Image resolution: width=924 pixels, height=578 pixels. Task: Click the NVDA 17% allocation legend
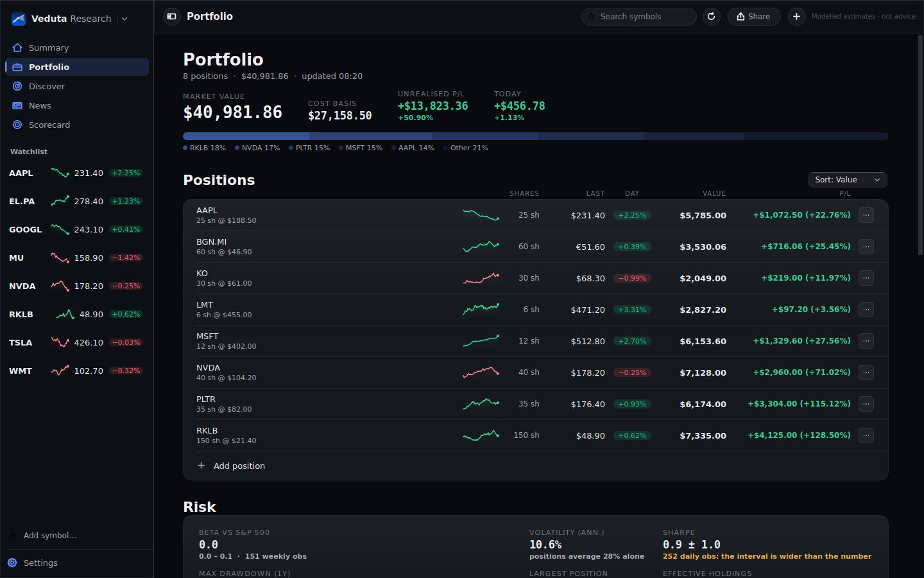pyautogui.click(x=258, y=148)
